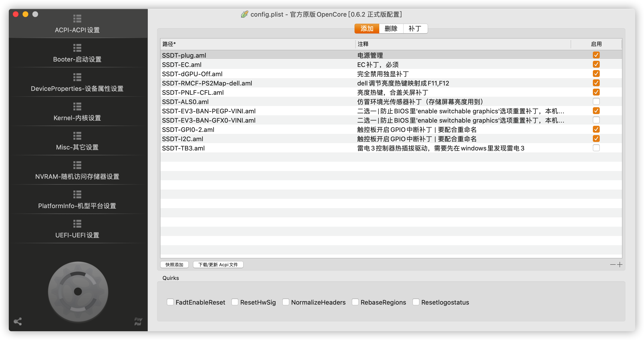The width and height of the screenshot is (644, 340).
Task: Enable the SSDT-TB3.aml checkbox
Action: tap(596, 148)
